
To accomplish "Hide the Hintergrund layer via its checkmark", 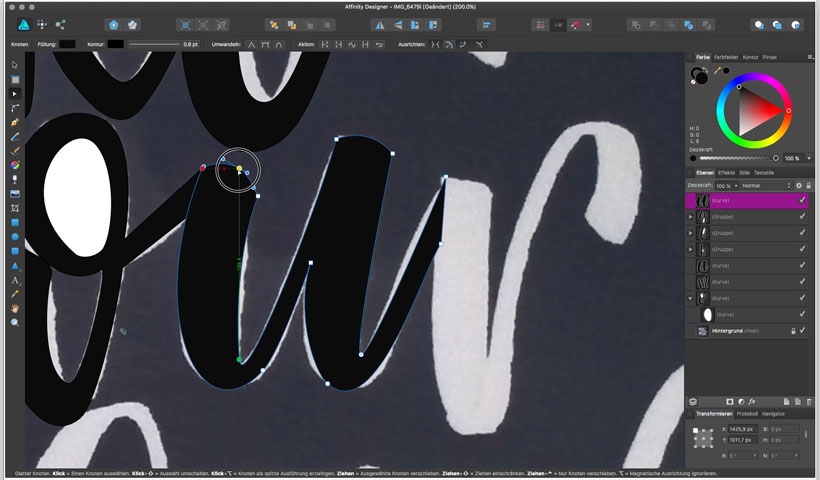I will point(802,330).
